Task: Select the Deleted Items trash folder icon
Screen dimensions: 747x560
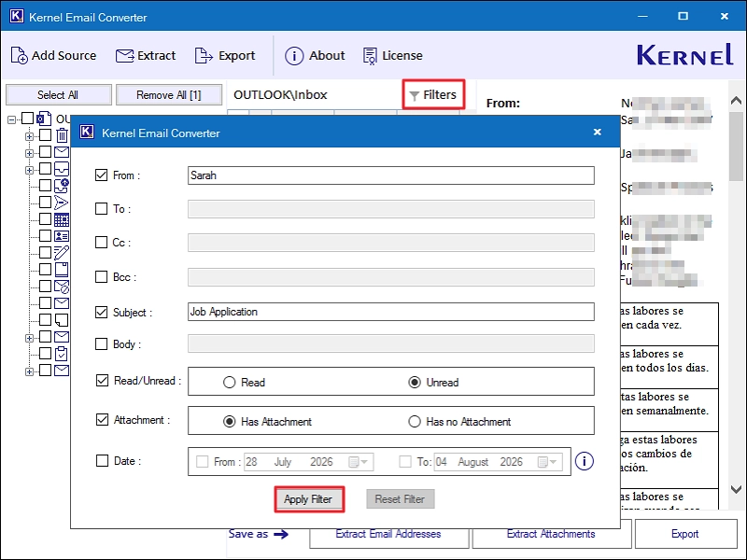Action: 62,135
